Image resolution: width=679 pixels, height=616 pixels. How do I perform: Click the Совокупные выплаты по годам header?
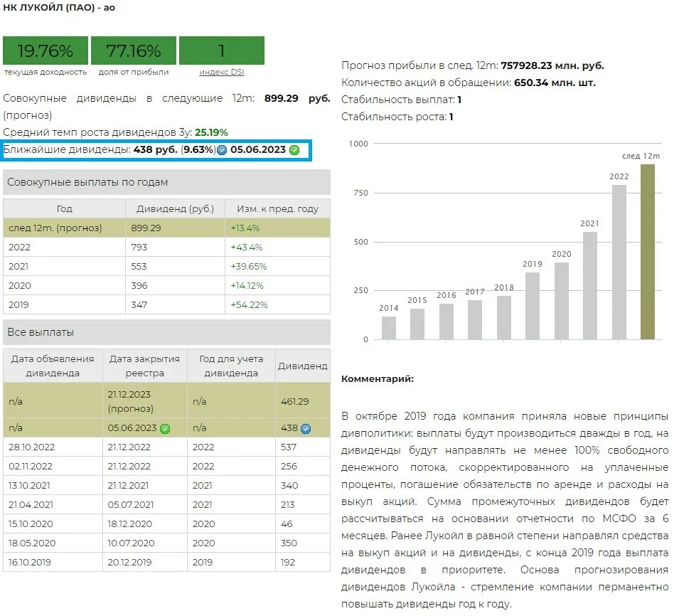coord(166,182)
